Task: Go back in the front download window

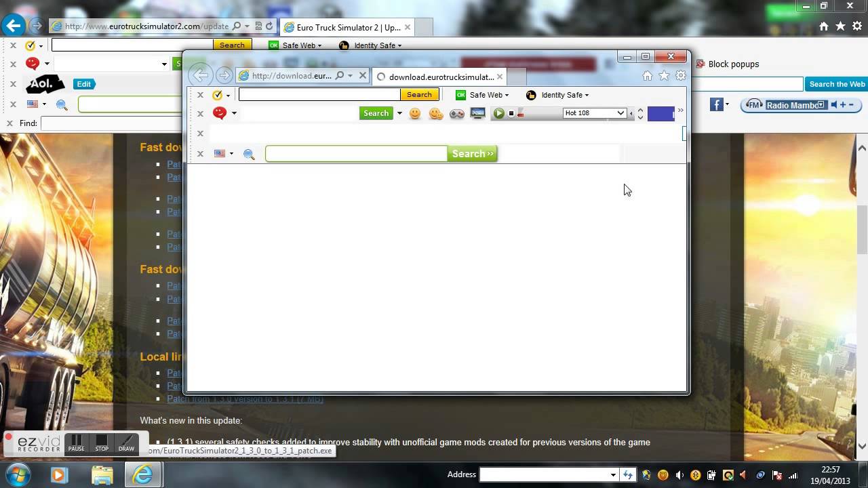Action: pyautogui.click(x=199, y=75)
